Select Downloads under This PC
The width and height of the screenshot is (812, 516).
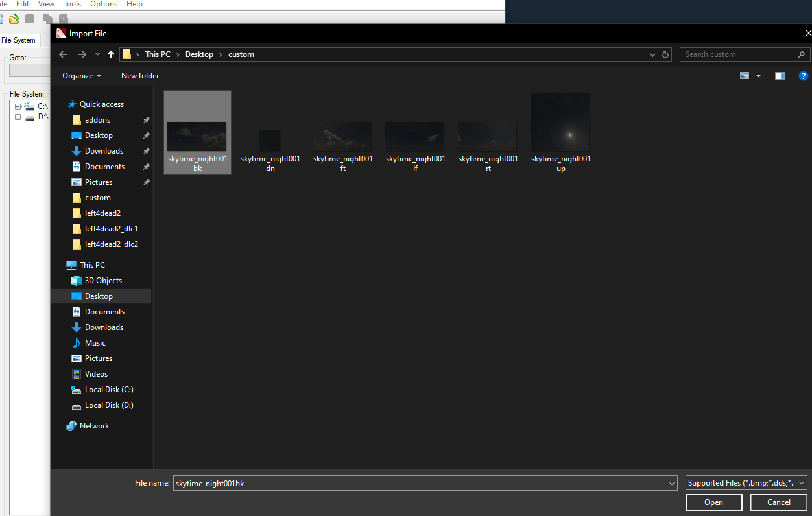104,327
